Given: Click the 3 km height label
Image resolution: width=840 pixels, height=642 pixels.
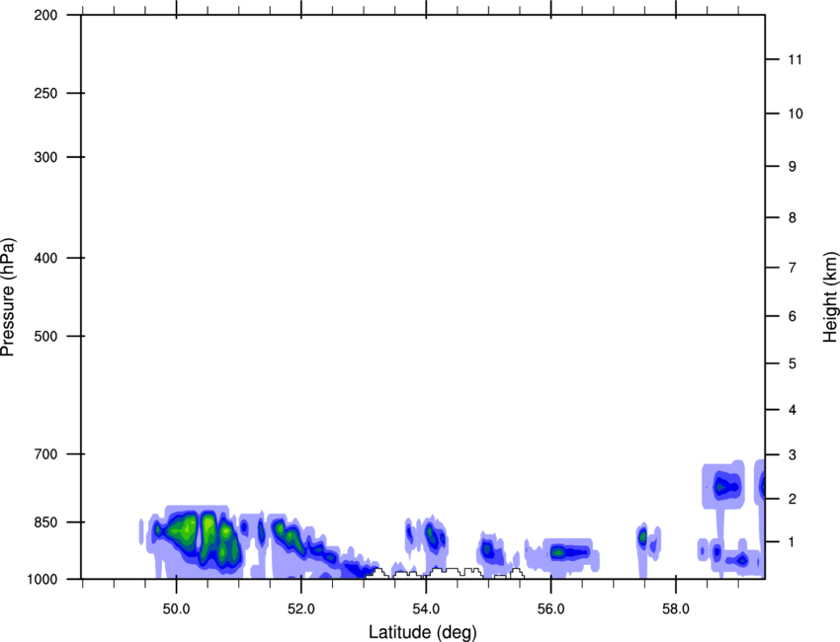Looking at the screenshot, I should (x=793, y=455).
